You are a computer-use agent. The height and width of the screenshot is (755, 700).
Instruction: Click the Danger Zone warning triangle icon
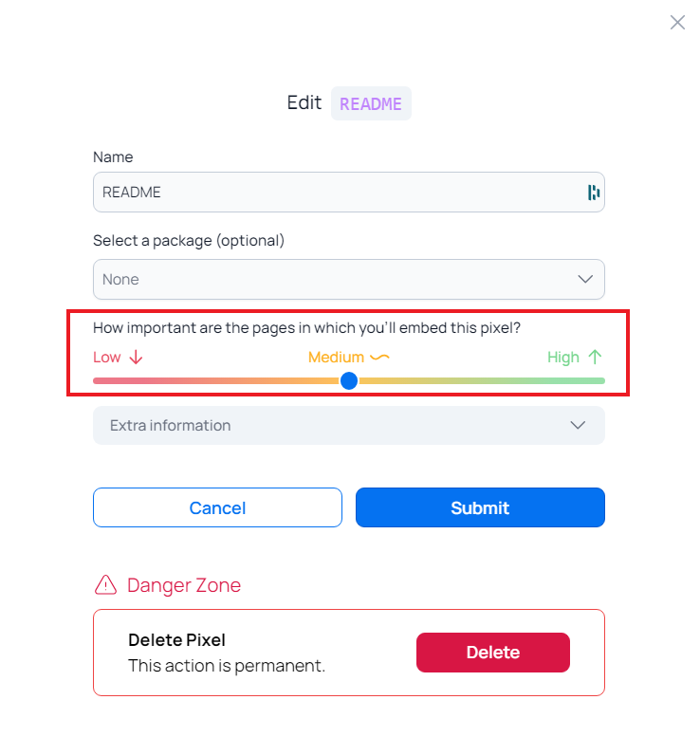click(105, 585)
